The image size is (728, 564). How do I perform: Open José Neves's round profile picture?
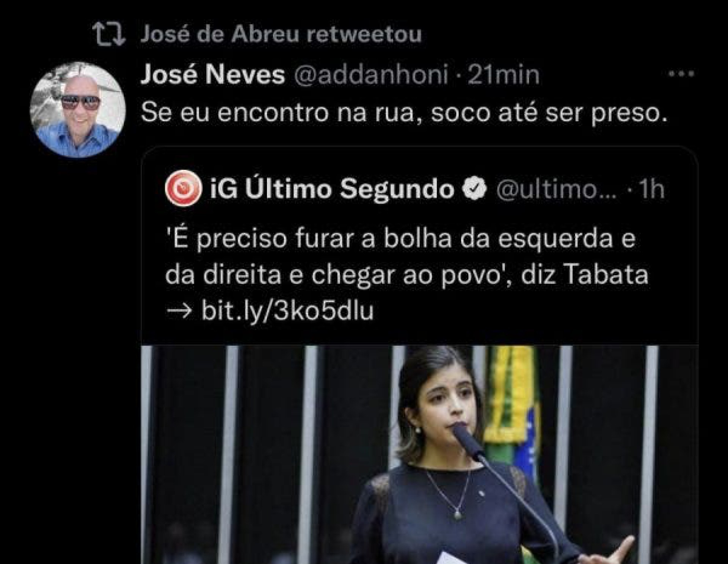tap(78, 110)
